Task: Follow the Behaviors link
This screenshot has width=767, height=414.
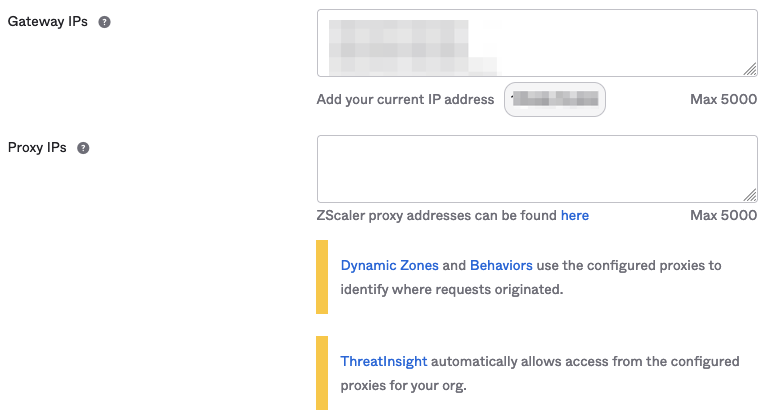Action: tap(501, 265)
